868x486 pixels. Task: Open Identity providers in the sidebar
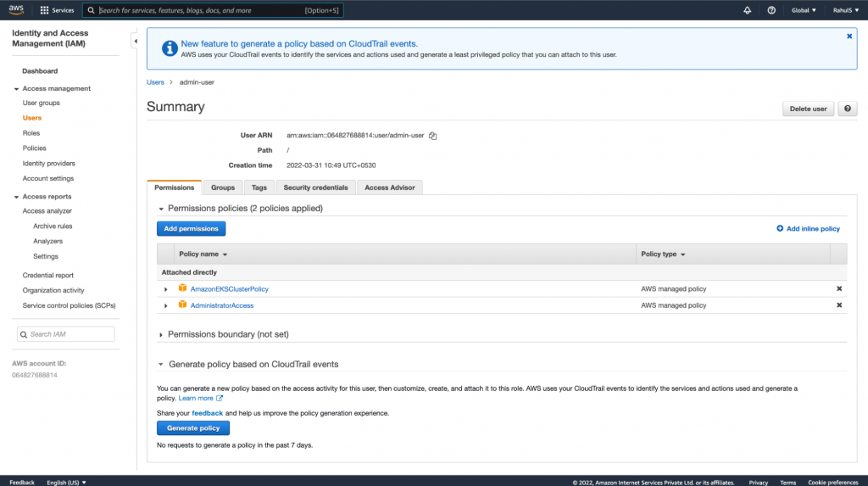[48, 164]
